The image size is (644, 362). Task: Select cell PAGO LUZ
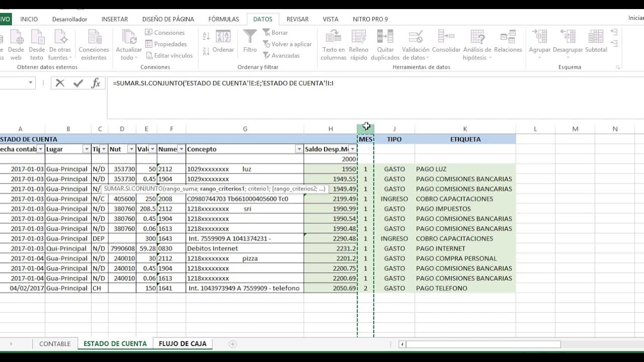click(465, 169)
